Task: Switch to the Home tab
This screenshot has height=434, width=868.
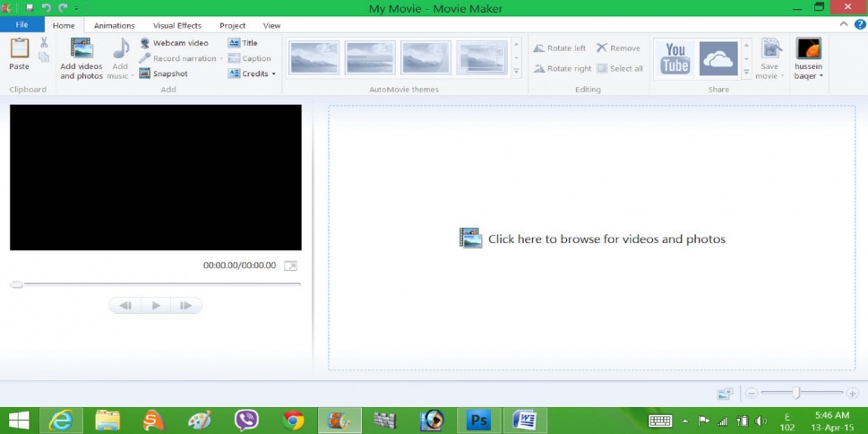Action: coord(64,25)
